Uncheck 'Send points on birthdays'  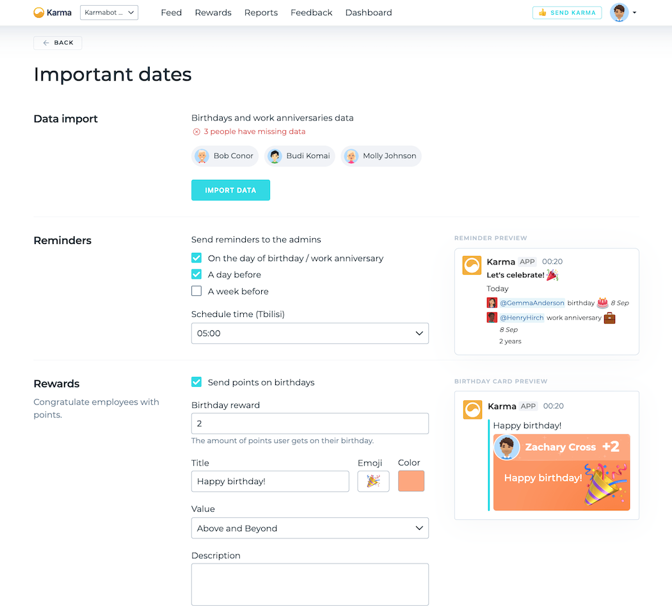pos(196,382)
